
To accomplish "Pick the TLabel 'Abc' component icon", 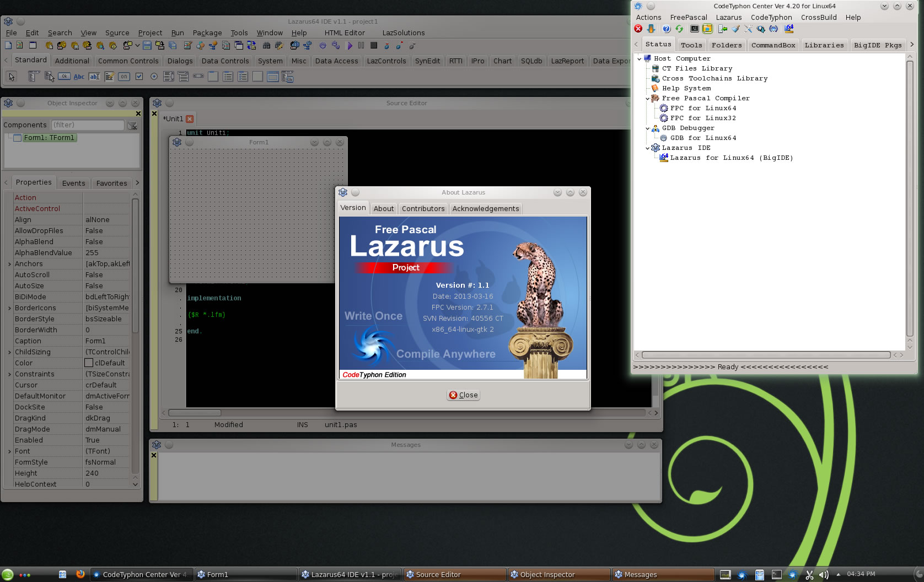I will tap(79, 77).
